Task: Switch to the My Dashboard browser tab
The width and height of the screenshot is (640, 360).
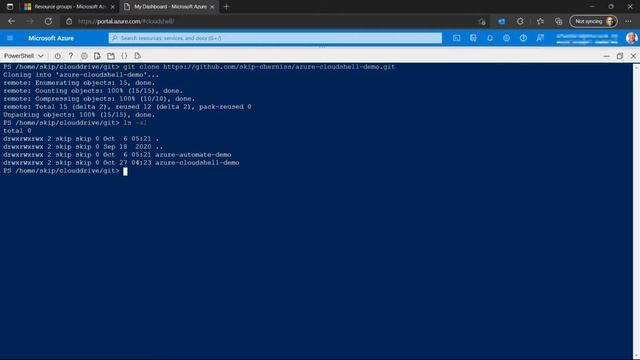Action: (x=170, y=7)
